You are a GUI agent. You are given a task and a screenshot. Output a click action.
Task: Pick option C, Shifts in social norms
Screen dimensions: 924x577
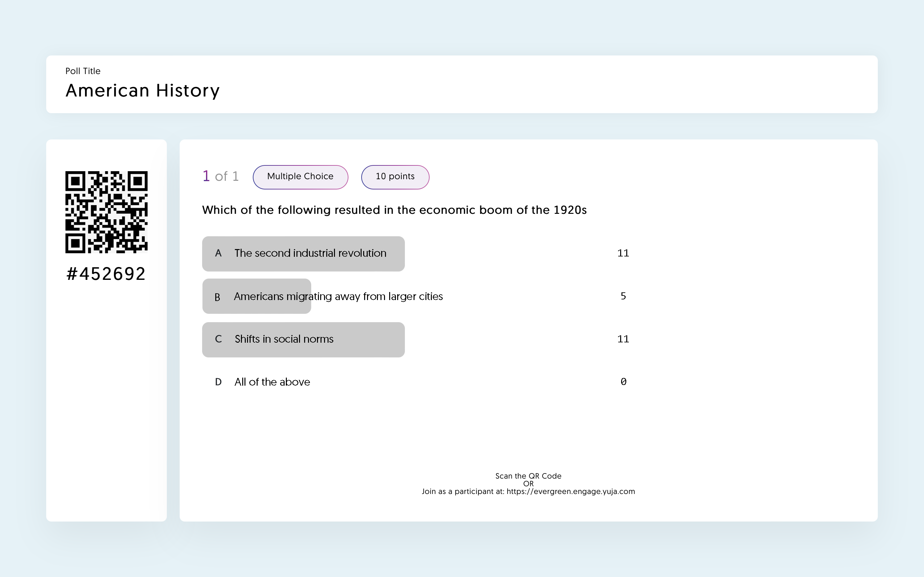(284, 339)
